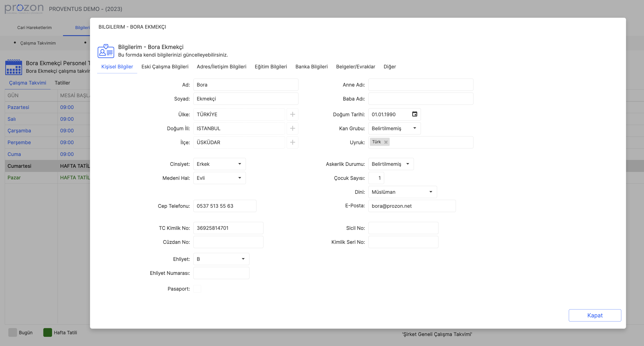The width and height of the screenshot is (644, 346).
Task: Click Pazartesi row in background table
Action: (47, 107)
